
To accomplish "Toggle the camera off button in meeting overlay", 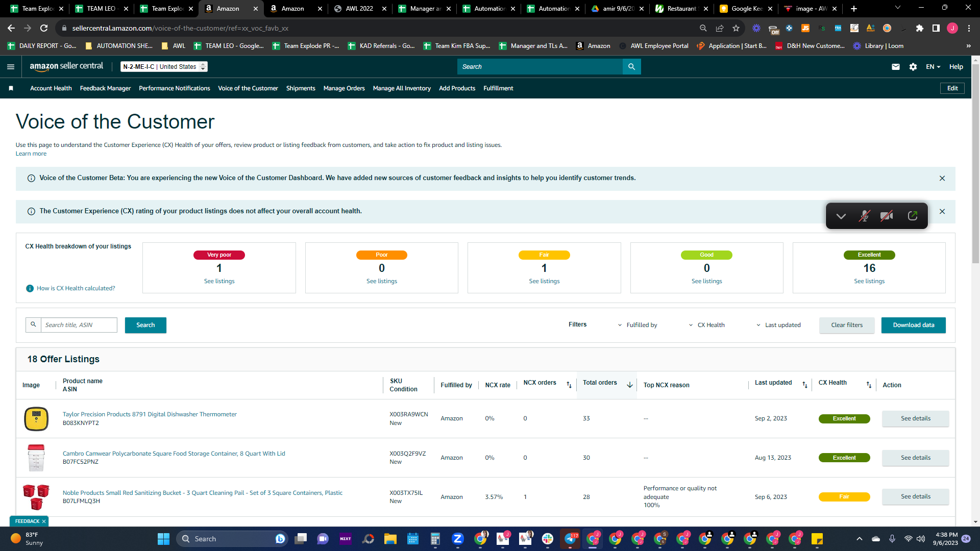I will click(x=887, y=216).
